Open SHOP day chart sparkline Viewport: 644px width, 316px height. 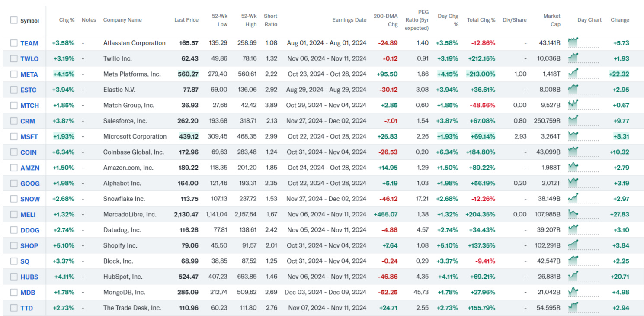(x=583, y=245)
